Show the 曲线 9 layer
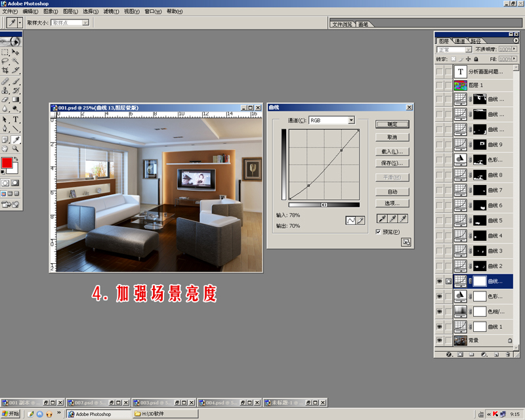The height and width of the screenshot is (420, 525). click(x=439, y=144)
